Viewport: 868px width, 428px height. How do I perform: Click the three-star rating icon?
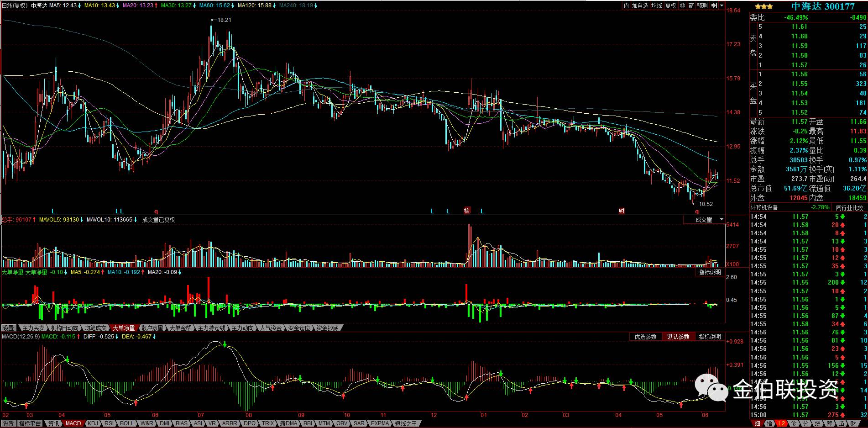coord(763,6)
